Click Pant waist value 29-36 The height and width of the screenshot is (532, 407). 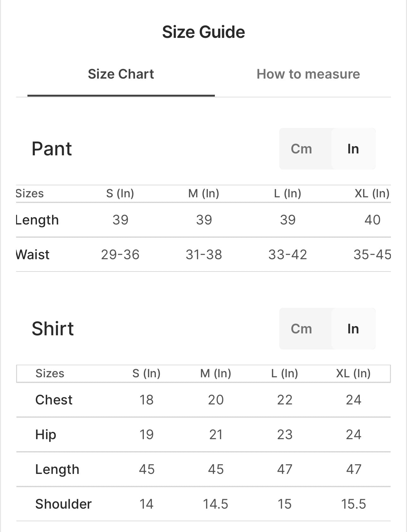[x=120, y=254]
